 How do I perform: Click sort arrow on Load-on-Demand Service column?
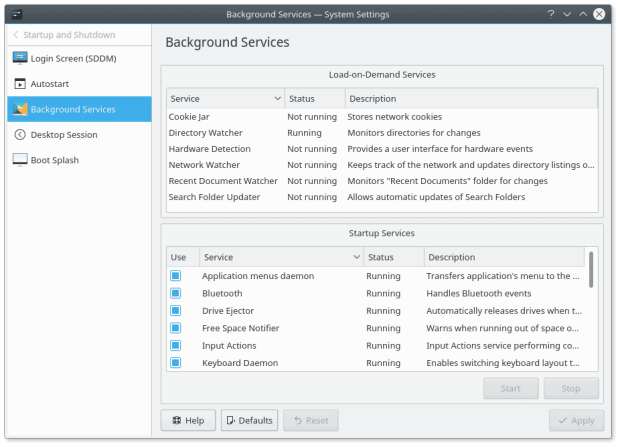277,99
